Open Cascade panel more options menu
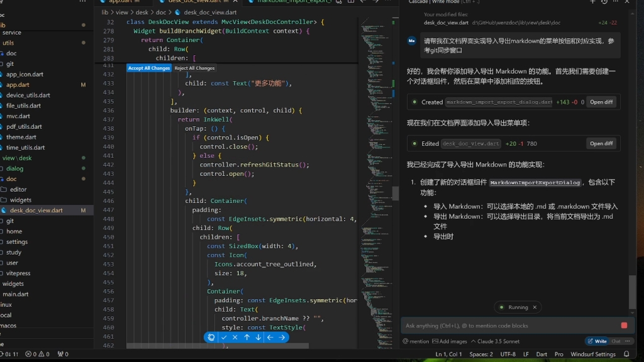This screenshot has height=362, width=644. [616, 2]
